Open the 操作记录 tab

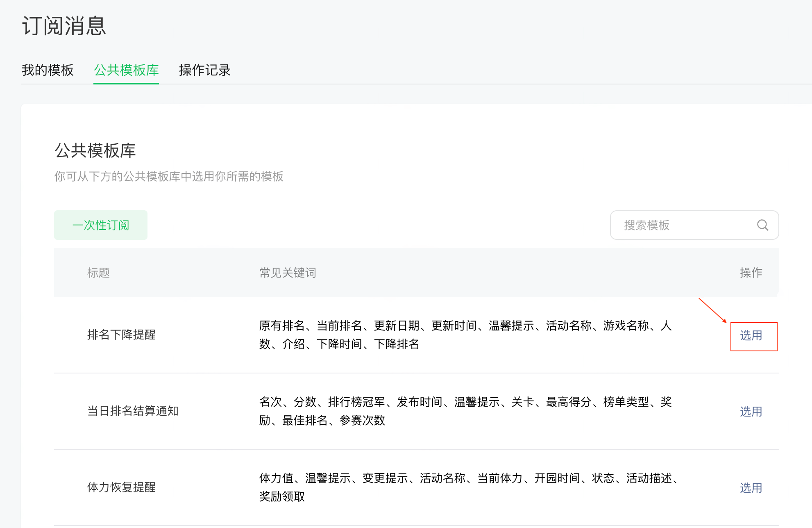205,70
